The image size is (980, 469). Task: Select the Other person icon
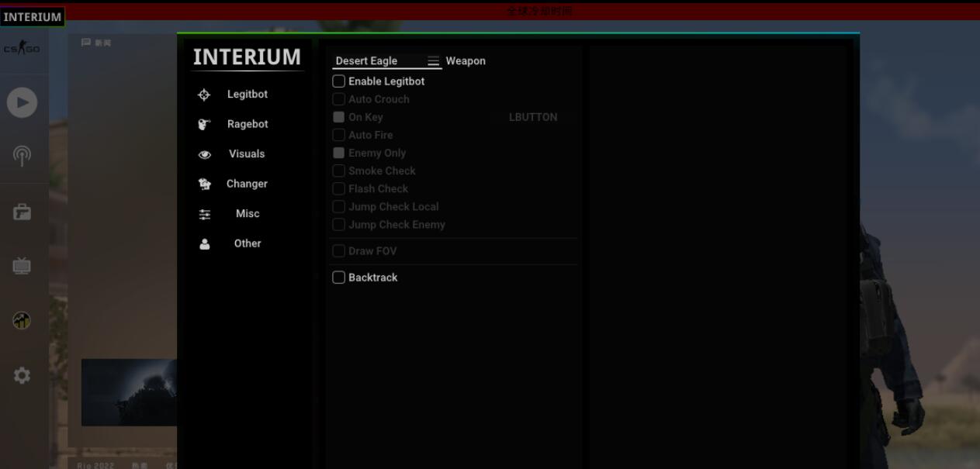[205, 243]
